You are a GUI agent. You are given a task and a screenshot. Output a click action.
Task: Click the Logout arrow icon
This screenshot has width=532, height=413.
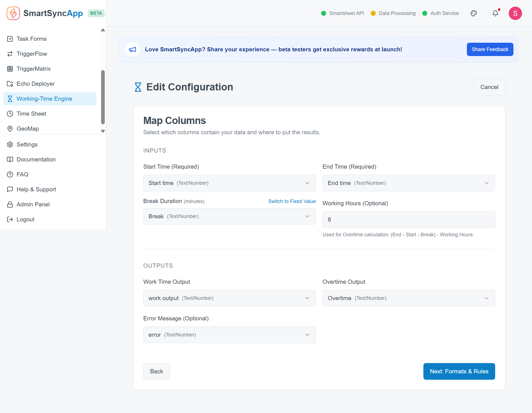10,219
